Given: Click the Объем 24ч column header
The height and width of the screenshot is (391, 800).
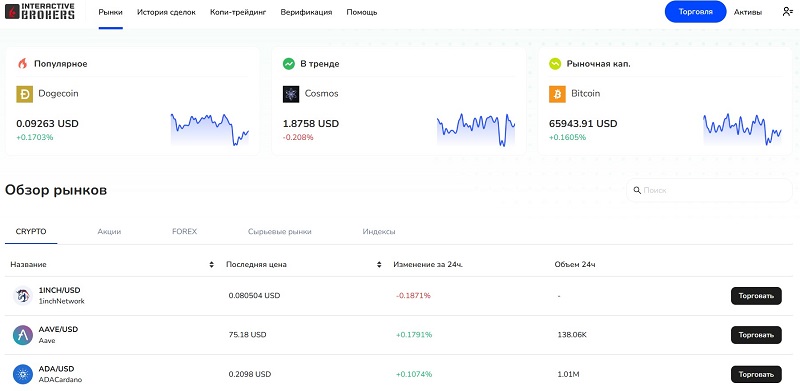Looking at the screenshot, I should (575, 264).
